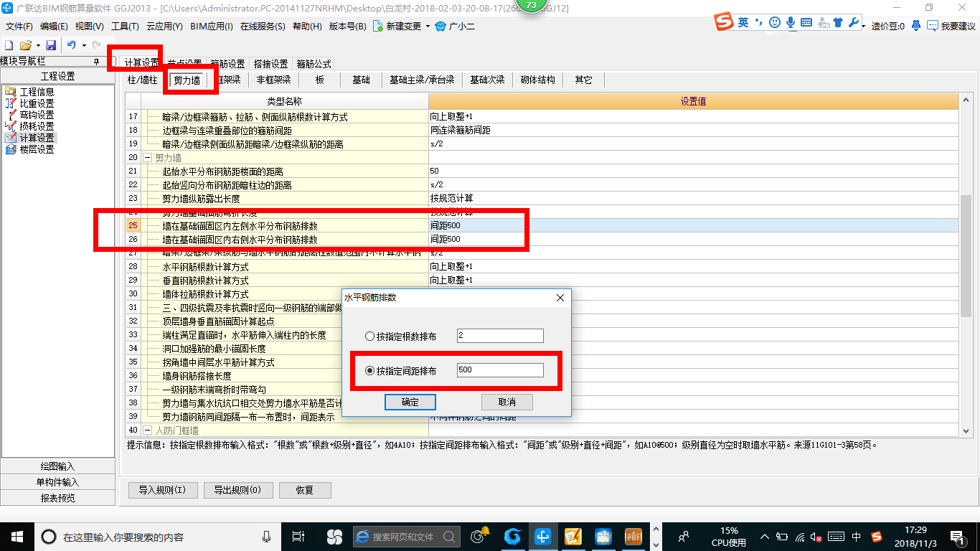The image size is (980, 551).
Task: Open Task View on taskbar
Action: [x=299, y=536]
